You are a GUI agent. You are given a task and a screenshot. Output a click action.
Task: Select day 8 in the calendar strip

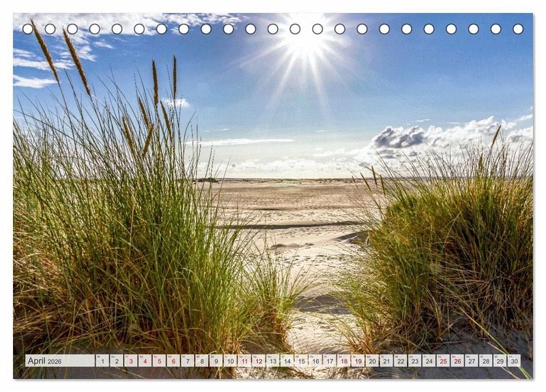tap(201, 361)
